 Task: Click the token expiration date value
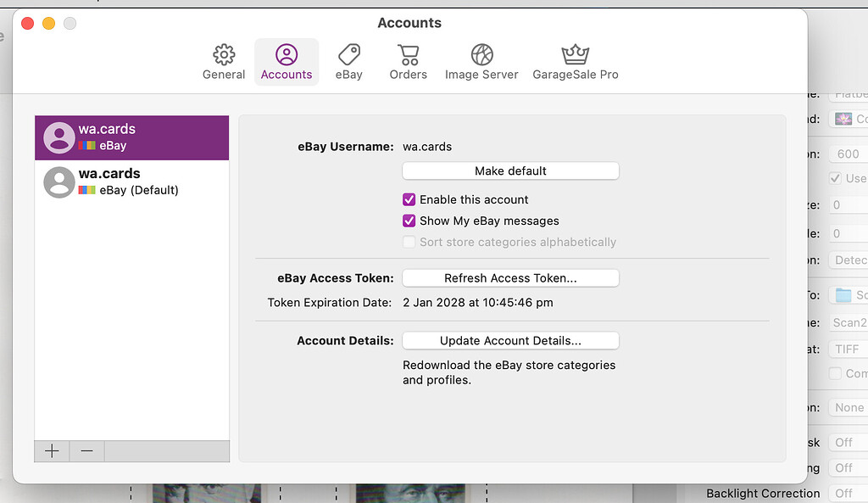(478, 303)
